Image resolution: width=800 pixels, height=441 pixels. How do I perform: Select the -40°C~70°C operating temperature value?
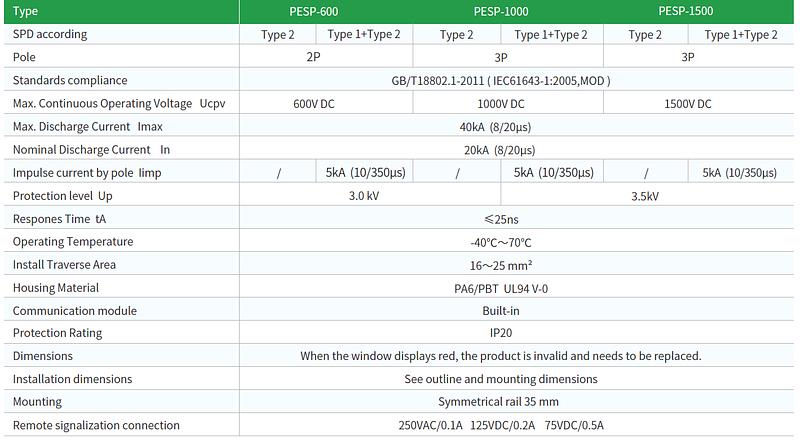click(500, 242)
